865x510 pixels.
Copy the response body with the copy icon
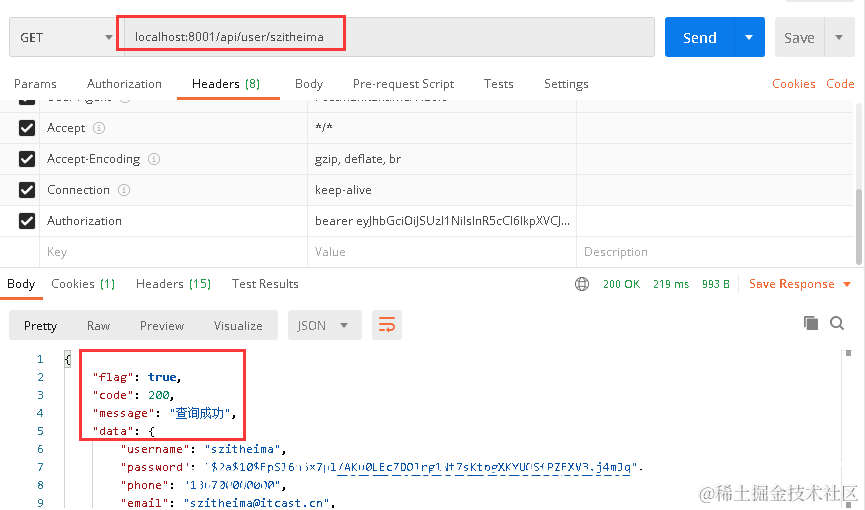click(x=811, y=323)
